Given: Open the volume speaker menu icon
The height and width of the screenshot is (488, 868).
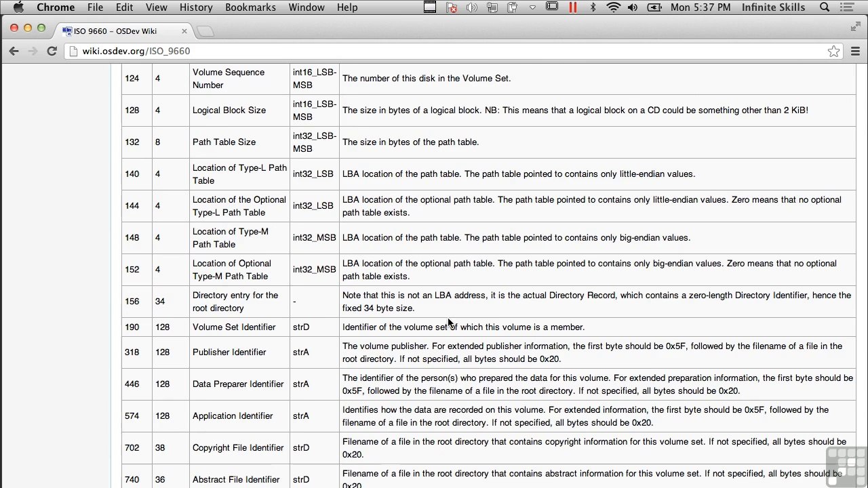Looking at the screenshot, I should (x=633, y=7).
